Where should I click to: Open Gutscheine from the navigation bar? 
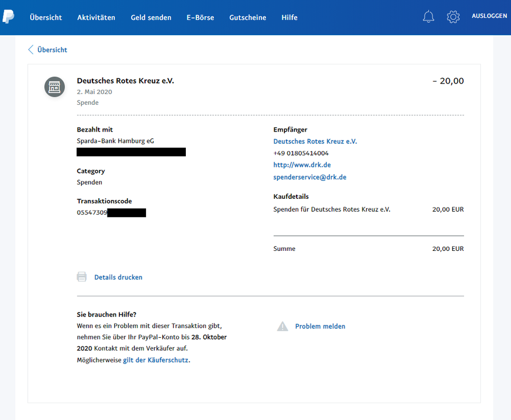tap(247, 17)
